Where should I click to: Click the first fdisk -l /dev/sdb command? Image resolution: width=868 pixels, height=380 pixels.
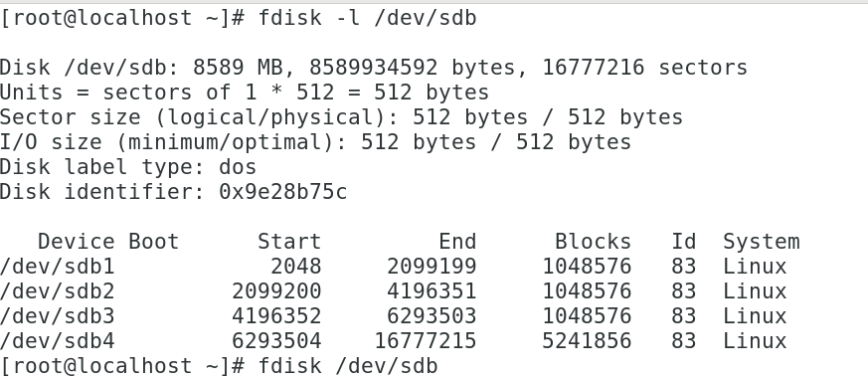click(x=368, y=18)
